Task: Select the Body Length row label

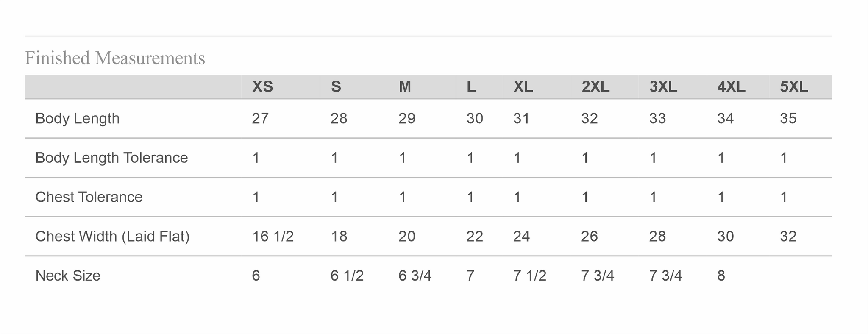Action: [x=78, y=118]
